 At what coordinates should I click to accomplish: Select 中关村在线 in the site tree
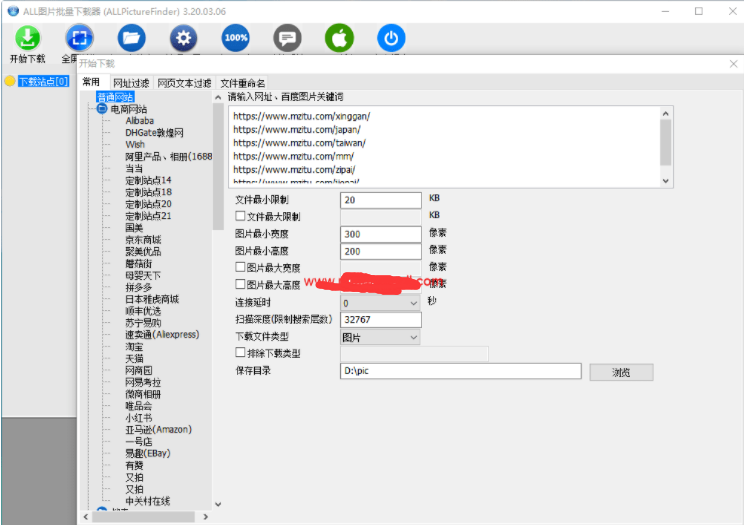click(148, 501)
